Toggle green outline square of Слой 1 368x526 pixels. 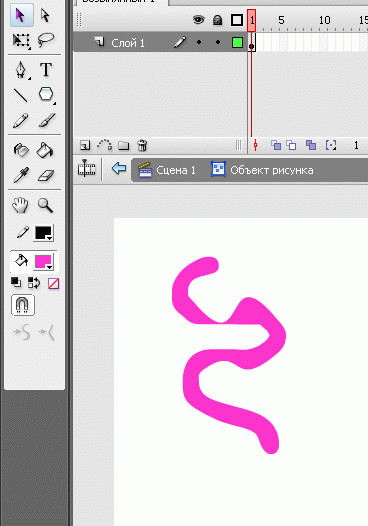tap(237, 42)
